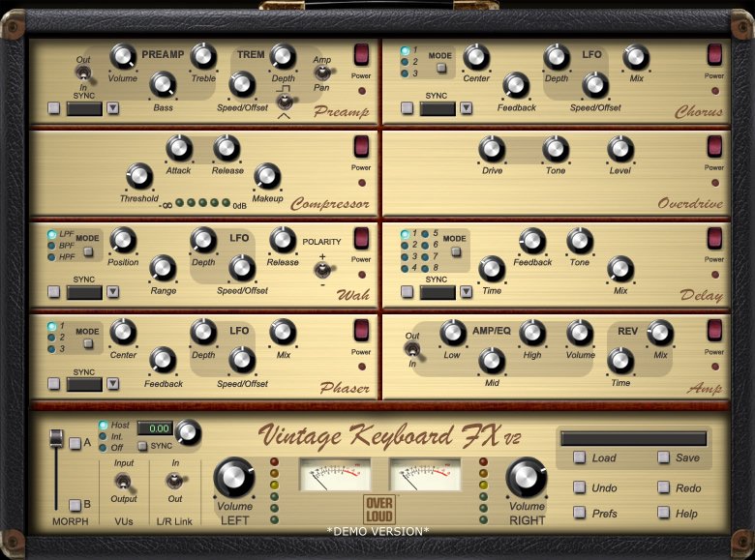Click the Help button
The width and height of the screenshot is (755, 560).
click(664, 514)
